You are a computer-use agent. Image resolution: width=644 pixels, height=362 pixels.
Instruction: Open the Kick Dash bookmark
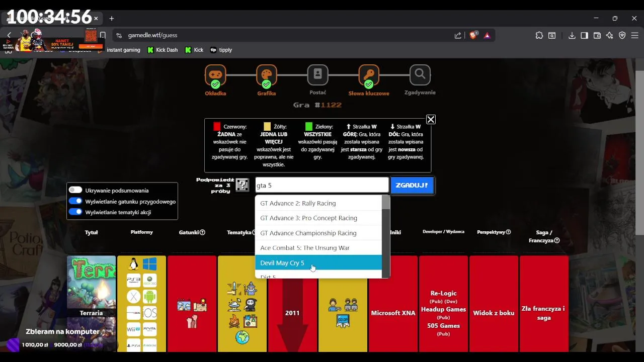coord(162,50)
